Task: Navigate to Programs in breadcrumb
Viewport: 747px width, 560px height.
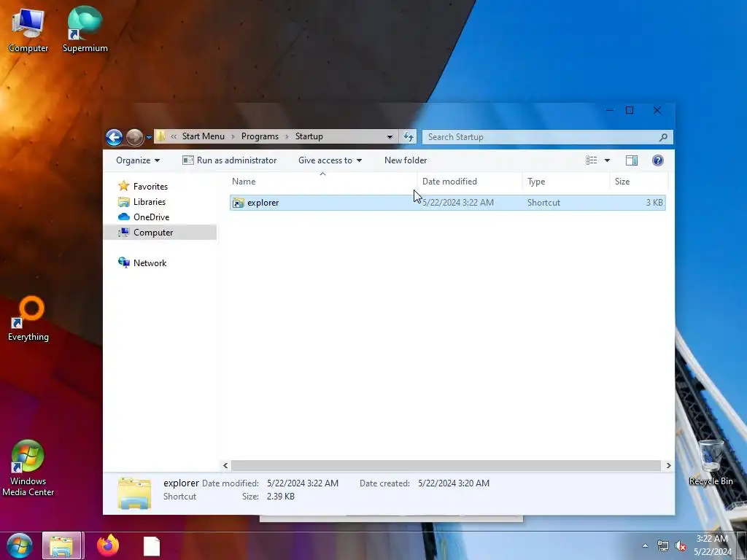Action: coord(260,136)
